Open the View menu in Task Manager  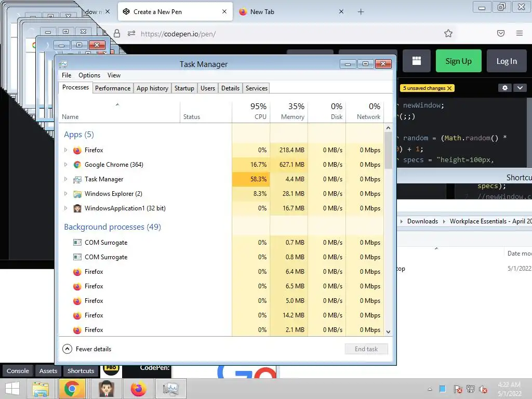(x=114, y=75)
